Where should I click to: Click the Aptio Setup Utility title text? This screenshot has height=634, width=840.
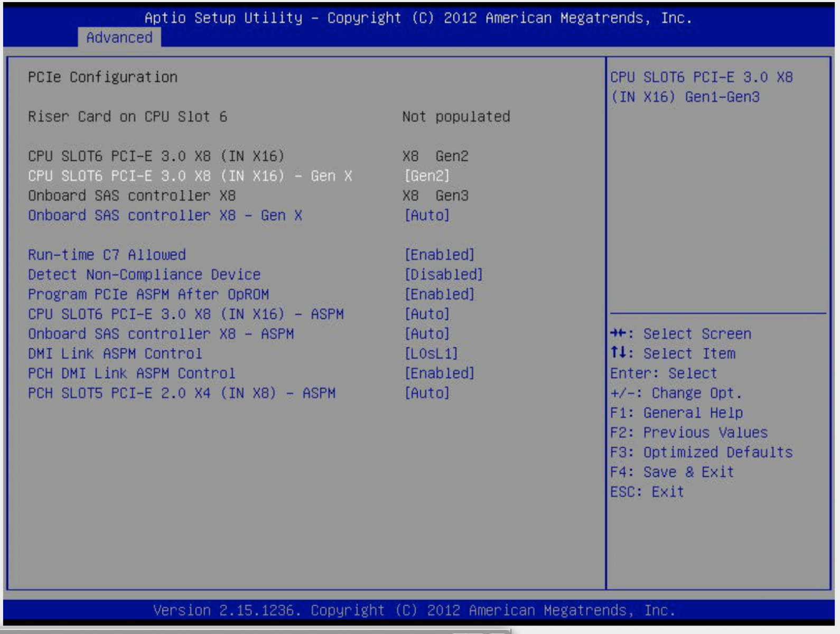point(418,18)
